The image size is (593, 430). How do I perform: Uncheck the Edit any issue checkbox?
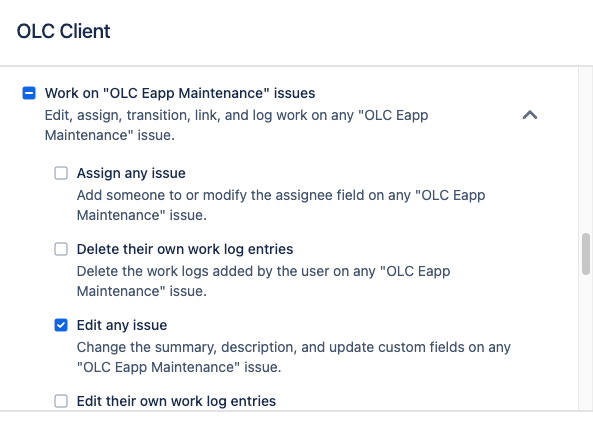pyautogui.click(x=61, y=325)
